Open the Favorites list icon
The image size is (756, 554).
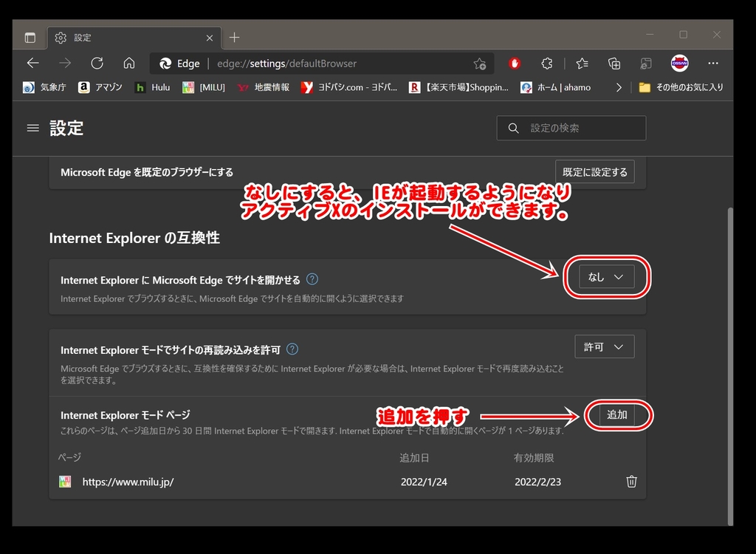tap(582, 64)
